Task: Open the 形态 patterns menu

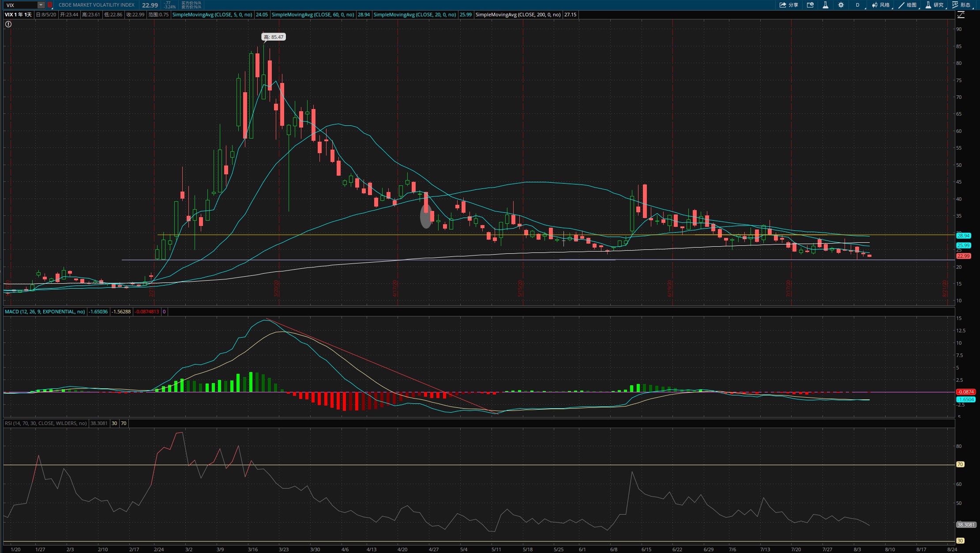Action: 962,5
